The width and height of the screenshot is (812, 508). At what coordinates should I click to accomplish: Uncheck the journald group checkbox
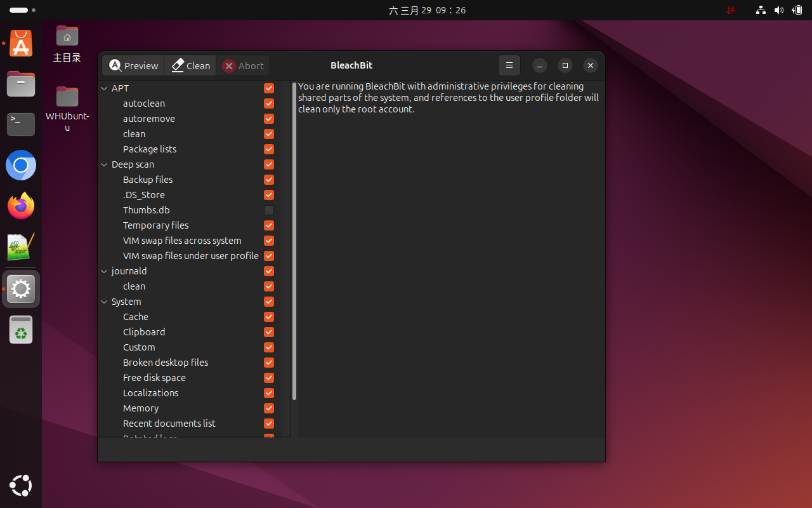pos(269,271)
